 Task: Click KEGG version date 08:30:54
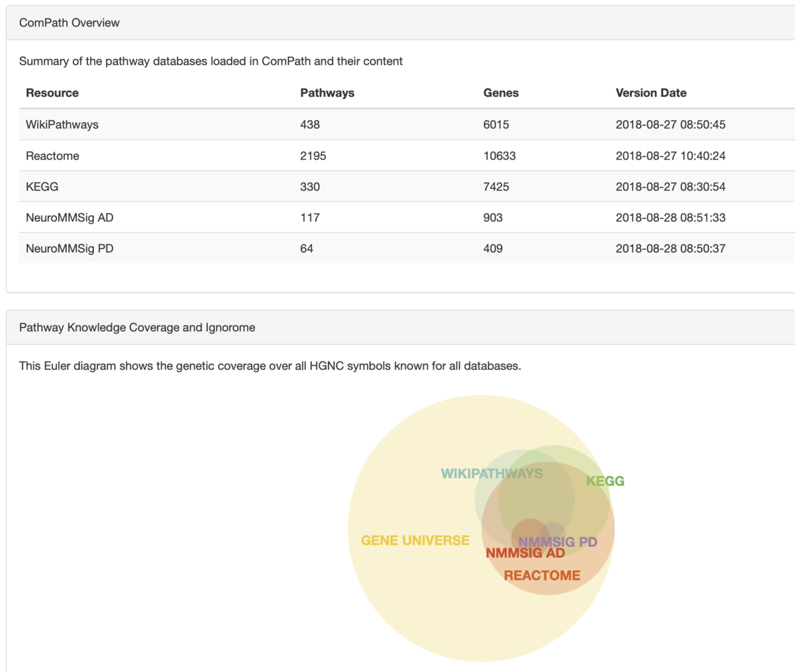pos(670,187)
